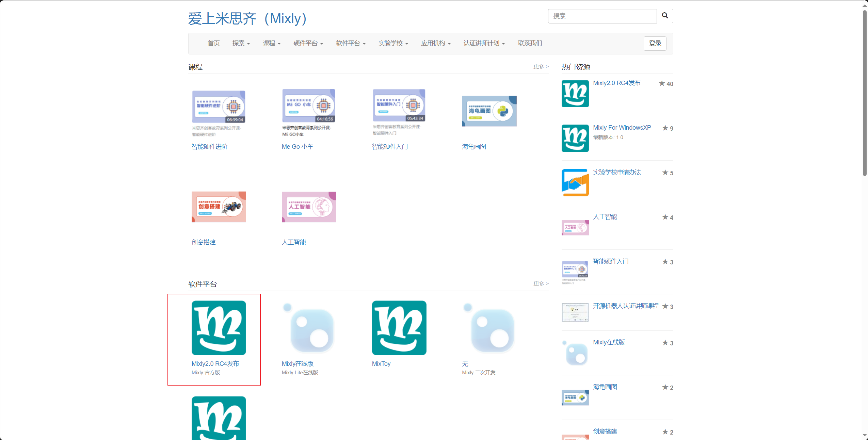Click the 无 二次开发 bubble icon

click(489, 327)
